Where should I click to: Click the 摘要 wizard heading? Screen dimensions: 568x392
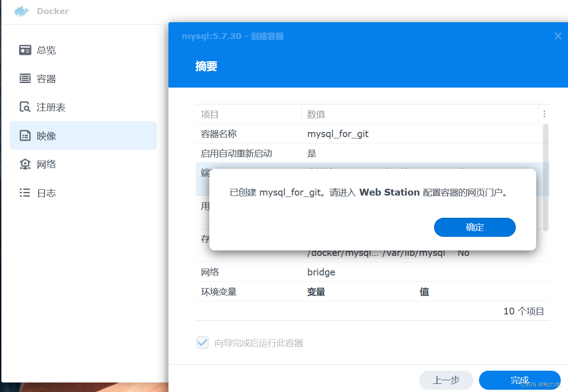[207, 66]
